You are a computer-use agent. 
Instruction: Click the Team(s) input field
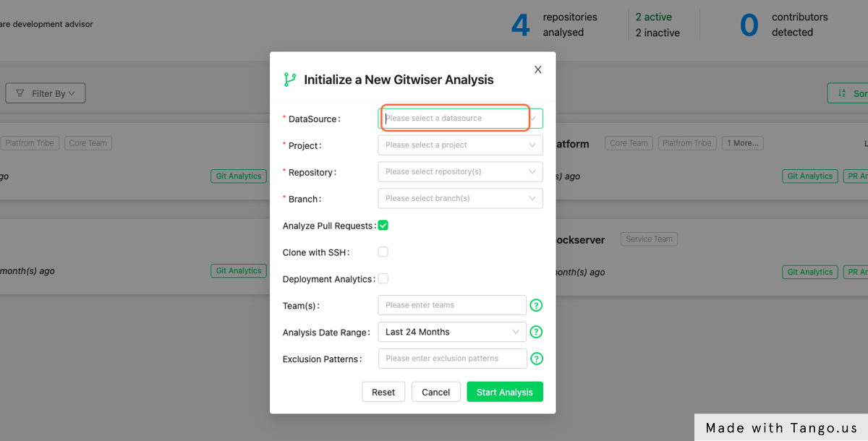click(x=452, y=305)
